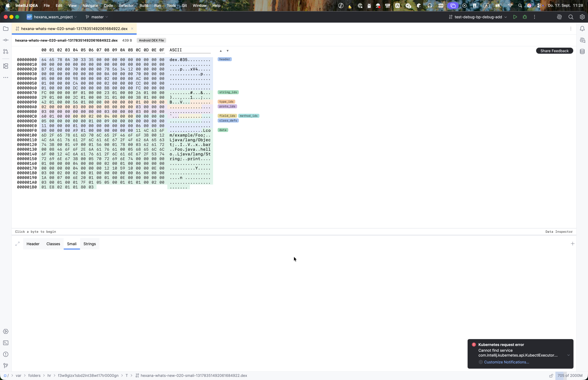
Task: Open the Pull Requests sidebar icon
Action: 6,51
